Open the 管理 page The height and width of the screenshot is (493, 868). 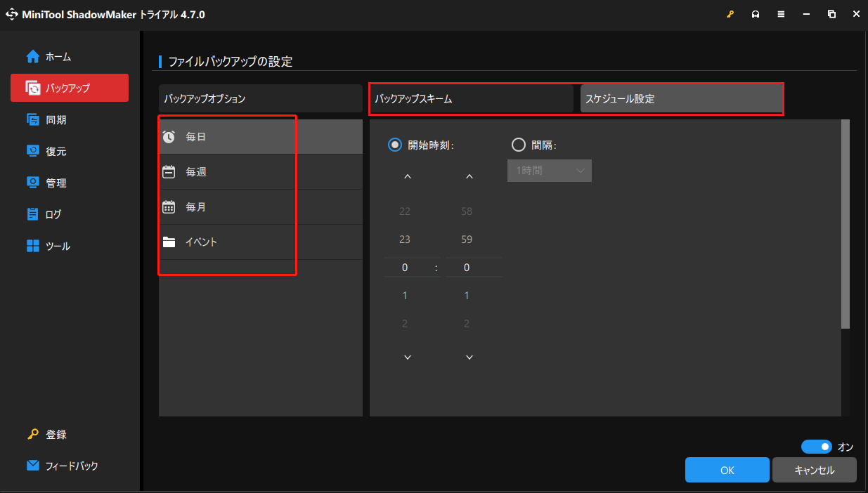coord(70,183)
